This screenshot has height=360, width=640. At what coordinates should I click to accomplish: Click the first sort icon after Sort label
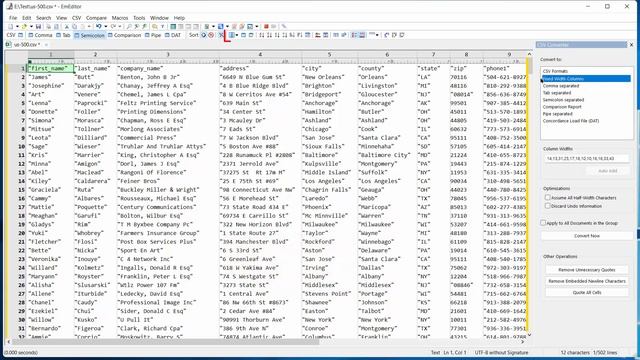(x=203, y=35)
